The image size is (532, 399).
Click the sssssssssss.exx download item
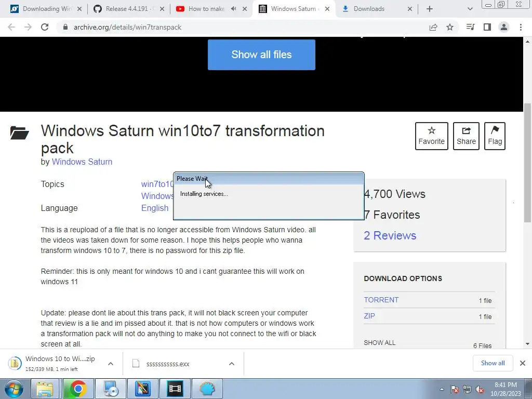click(168, 364)
